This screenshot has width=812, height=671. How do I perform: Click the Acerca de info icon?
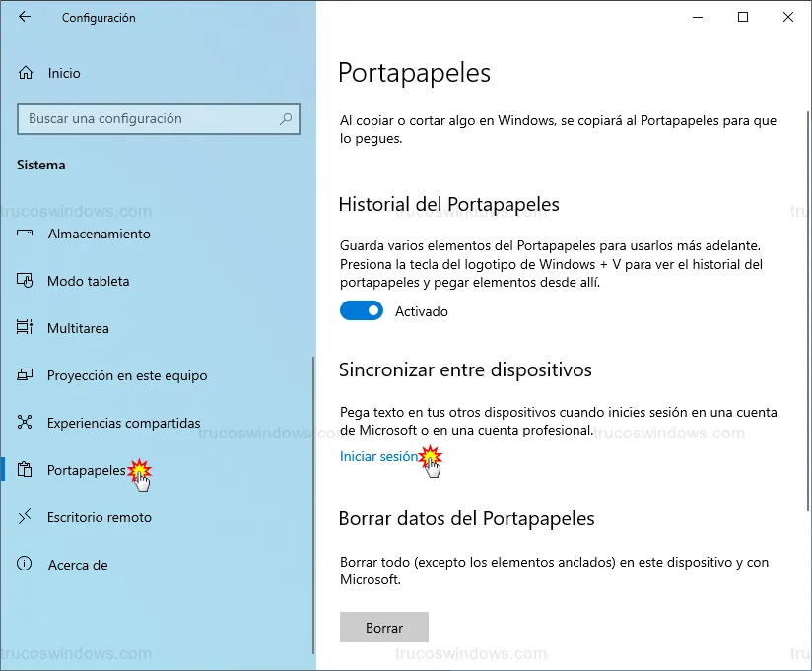point(26,565)
